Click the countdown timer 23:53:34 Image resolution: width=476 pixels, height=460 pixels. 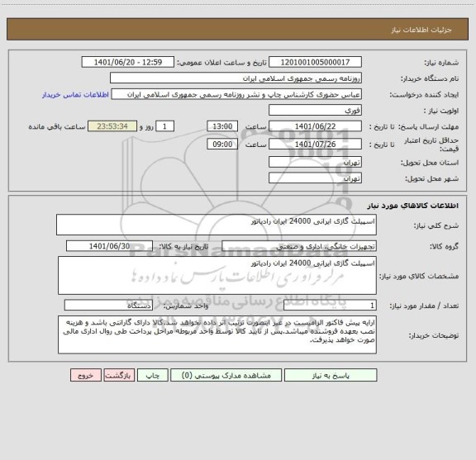tap(112, 126)
